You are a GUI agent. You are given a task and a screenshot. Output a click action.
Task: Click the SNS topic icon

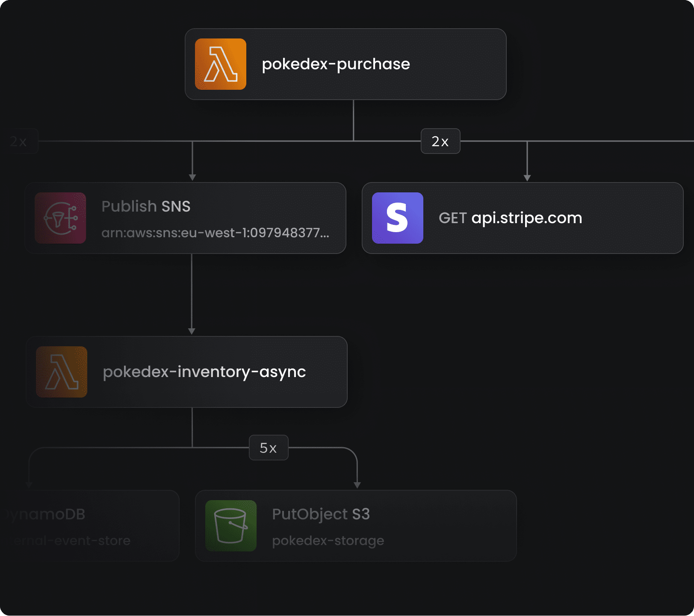tap(60, 218)
